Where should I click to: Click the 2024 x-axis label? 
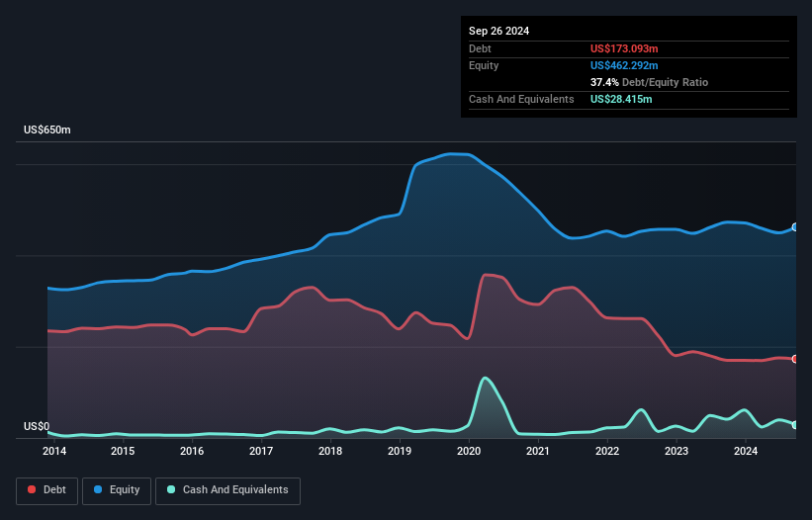tap(746, 451)
